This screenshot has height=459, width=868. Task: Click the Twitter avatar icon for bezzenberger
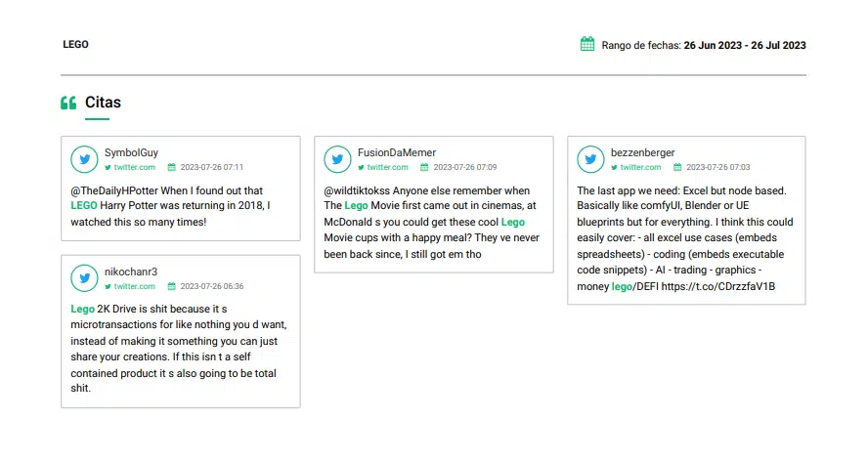pyautogui.click(x=590, y=159)
